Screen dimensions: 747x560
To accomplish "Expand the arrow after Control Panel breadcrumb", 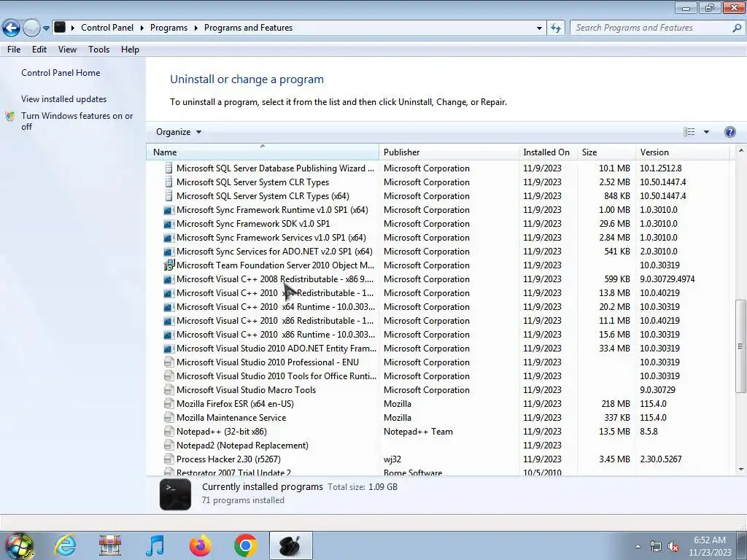I will [142, 28].
